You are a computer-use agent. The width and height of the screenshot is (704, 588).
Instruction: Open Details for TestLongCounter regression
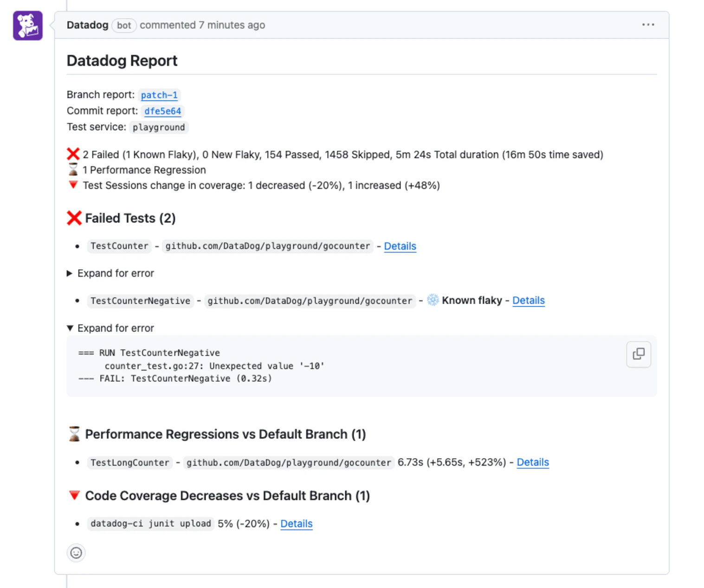coord(533,462)
